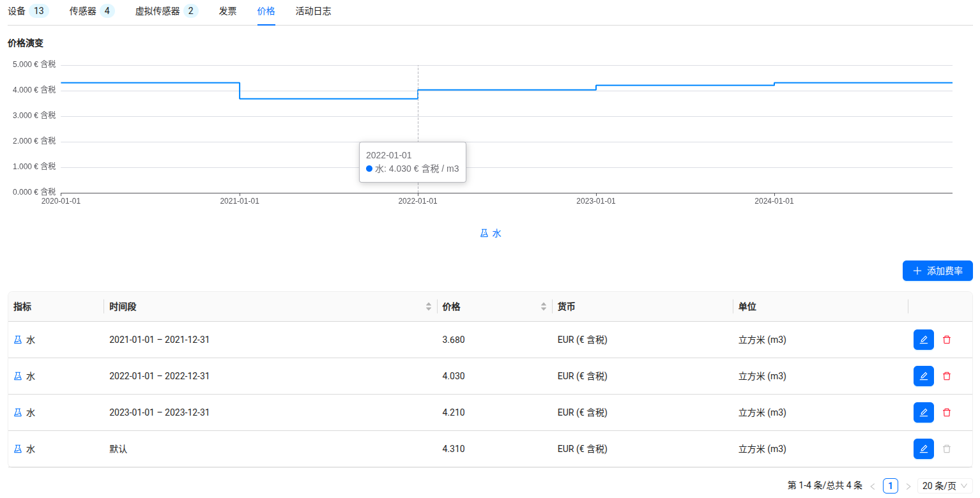Click the 2022-01-01 x-axis label
980x498 pixels.
pyautogui.click(x=418, y=200)
